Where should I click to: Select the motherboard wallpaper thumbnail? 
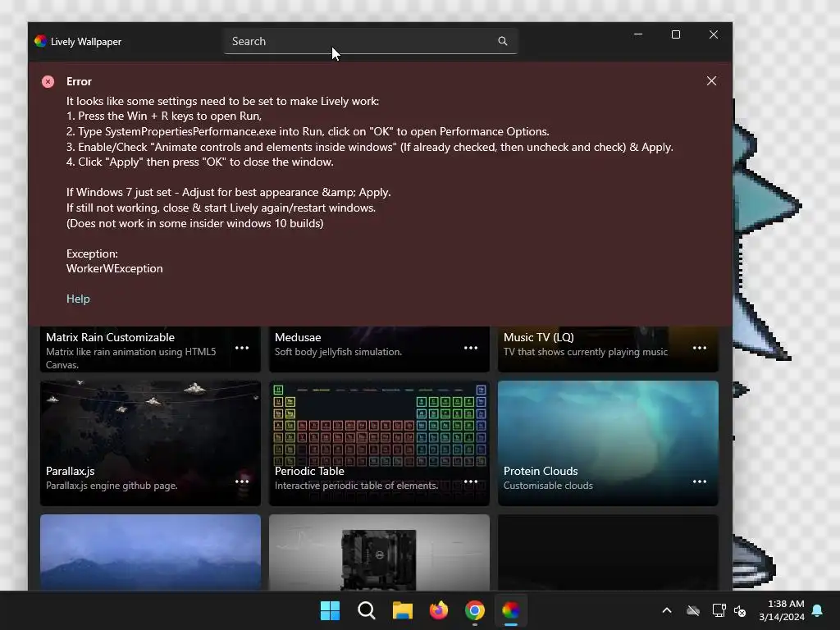click(379, 552)
